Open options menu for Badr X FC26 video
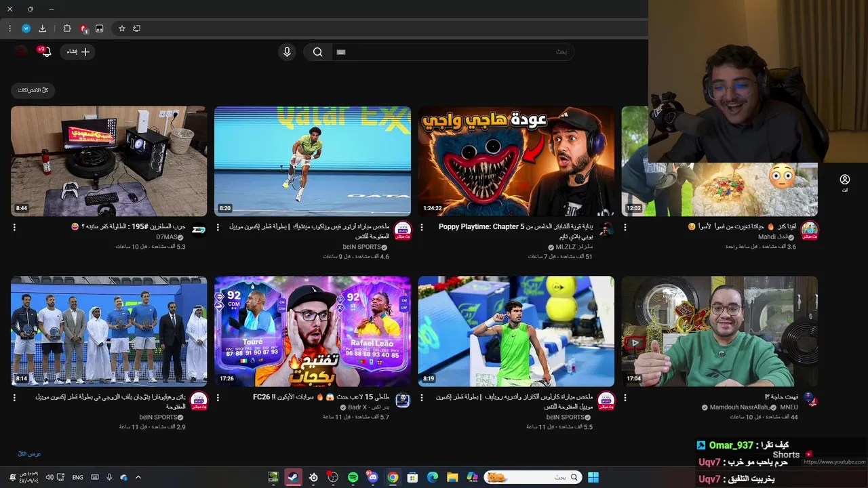The image size is (868, 488). point(218,398)
